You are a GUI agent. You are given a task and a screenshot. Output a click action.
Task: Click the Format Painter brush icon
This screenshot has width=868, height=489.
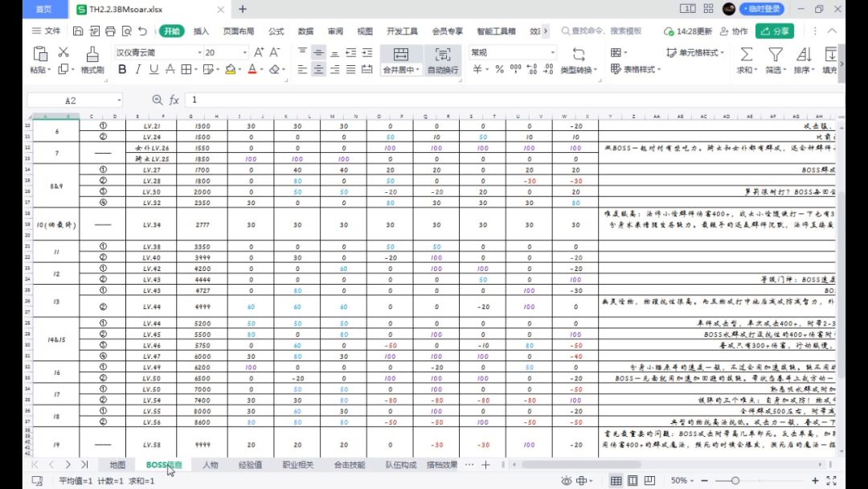pyautogui.click(x=92, y=54)
